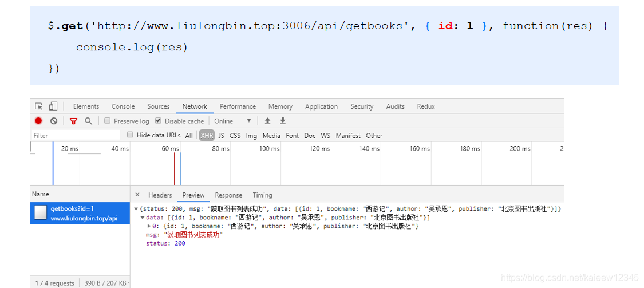Filter requests by WS
Viewport: 644px width, 288px height.
pyautogui.click(x=326, y=136)
